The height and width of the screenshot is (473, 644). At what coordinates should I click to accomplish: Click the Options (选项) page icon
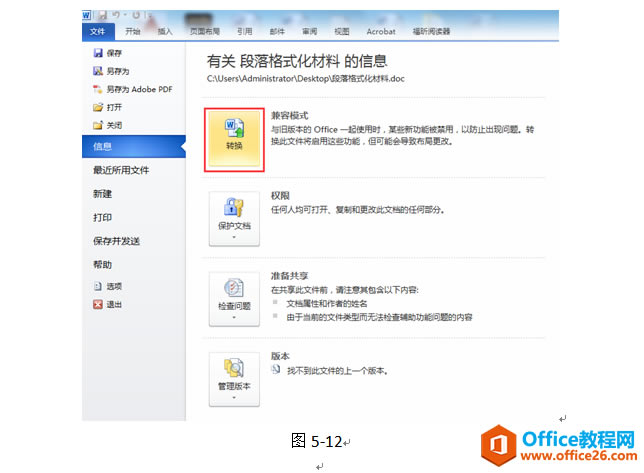98,286
